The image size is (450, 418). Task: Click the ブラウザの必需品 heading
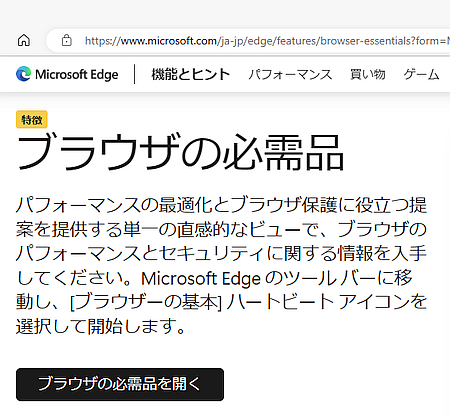click(x=180, y=152)
